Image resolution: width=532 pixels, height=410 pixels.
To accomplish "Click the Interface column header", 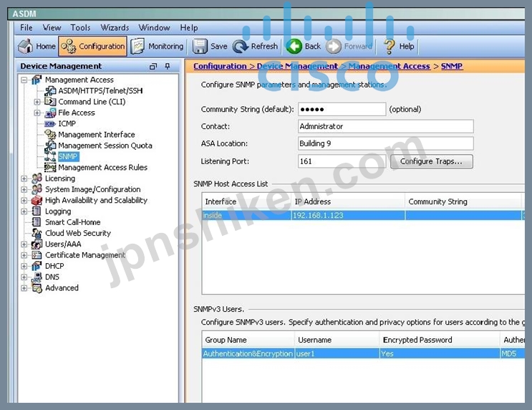I will click(246, 201).
